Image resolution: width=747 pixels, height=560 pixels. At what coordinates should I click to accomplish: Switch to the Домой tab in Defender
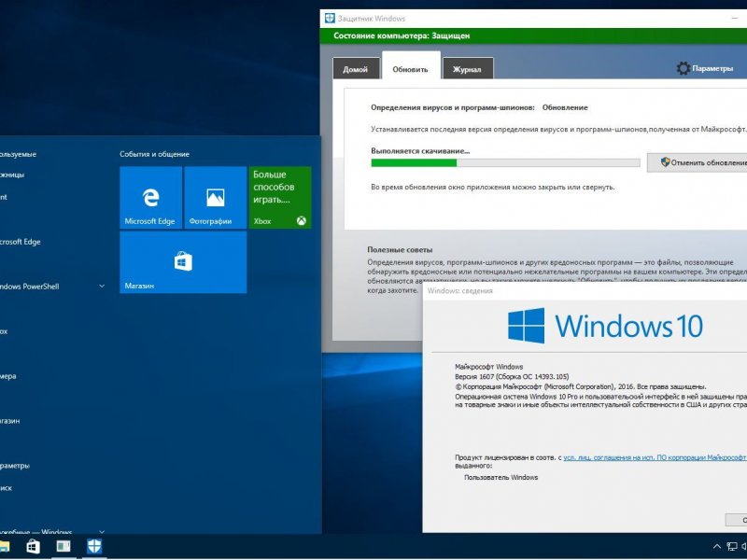(x=356, y=68)
